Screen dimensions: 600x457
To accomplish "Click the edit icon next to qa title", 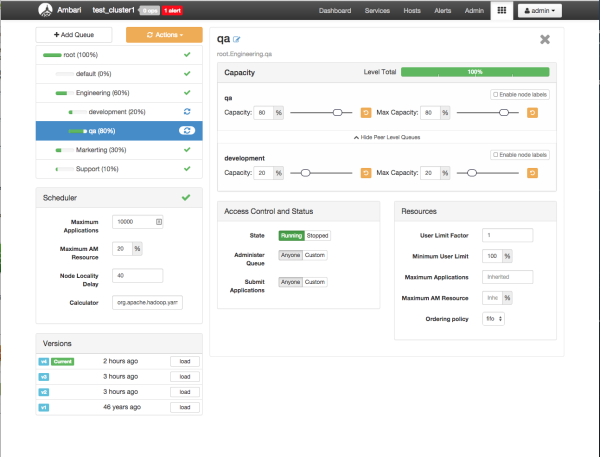I will tap(238, 39).
